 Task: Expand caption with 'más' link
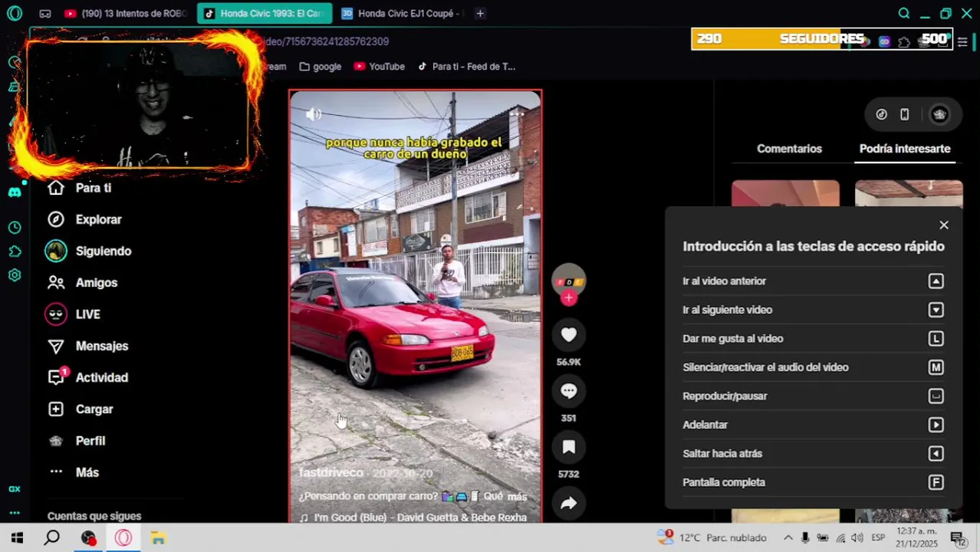coord(517,497)
